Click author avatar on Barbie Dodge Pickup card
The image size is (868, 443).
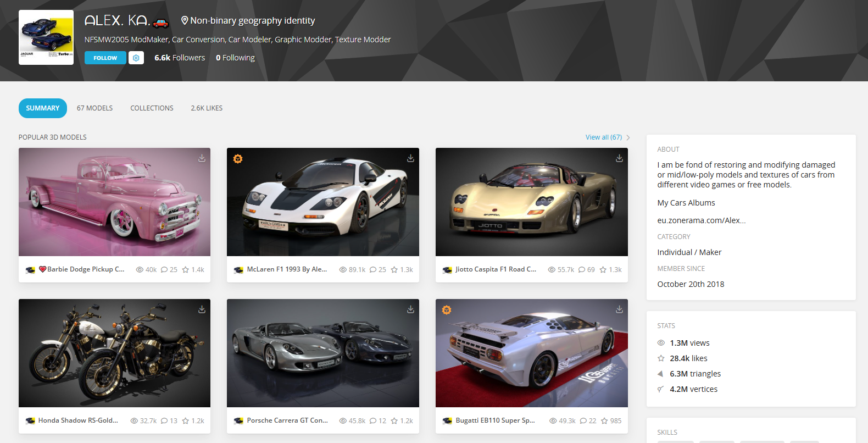(30, 270)
